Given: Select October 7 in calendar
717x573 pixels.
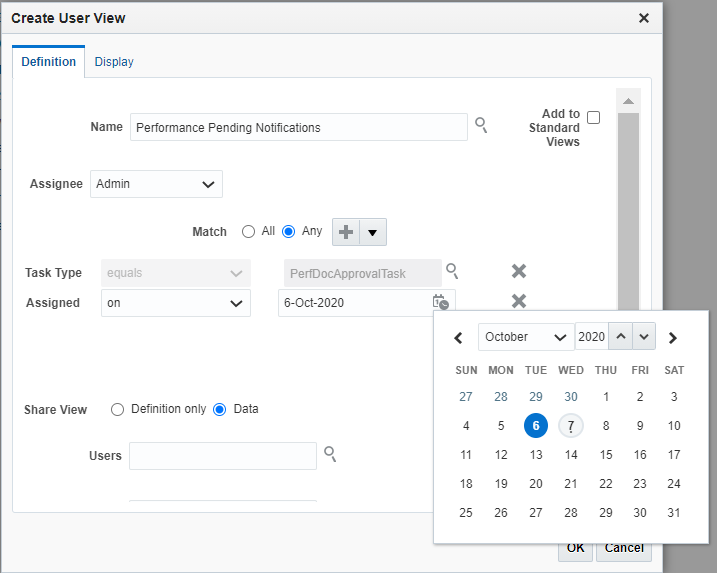Looking at the screenshot, I should [x=571, y=426].
